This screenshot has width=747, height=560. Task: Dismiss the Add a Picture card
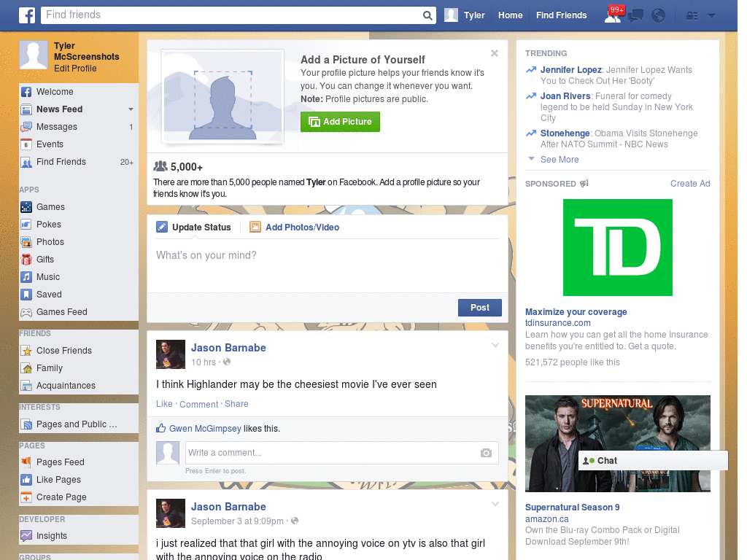point(495,53)
